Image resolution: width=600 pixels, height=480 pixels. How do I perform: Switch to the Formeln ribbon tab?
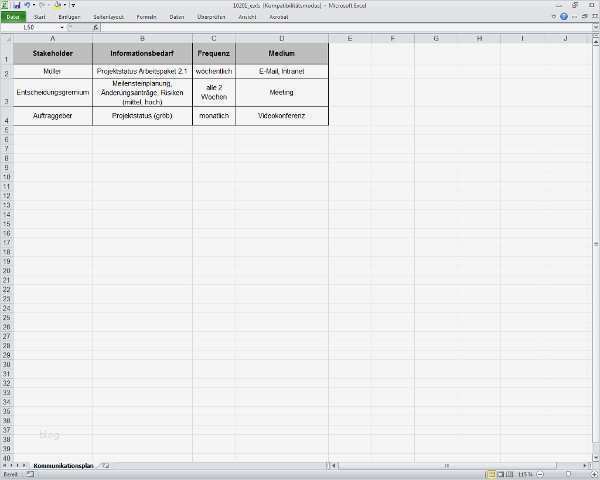(147, 17)
